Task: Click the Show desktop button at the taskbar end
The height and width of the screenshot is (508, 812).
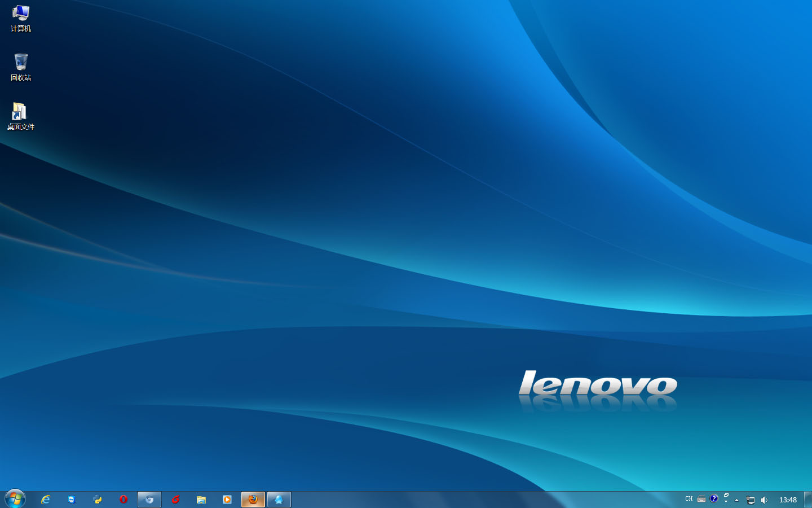Action: pyautogui.click(x=807, y=500)
